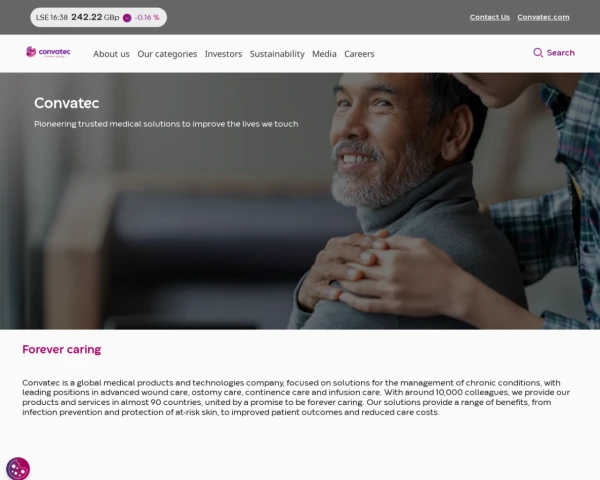This screenshot has height=480, width=600.
Task: Open the Sustainability menu
Action: (277, 54)
